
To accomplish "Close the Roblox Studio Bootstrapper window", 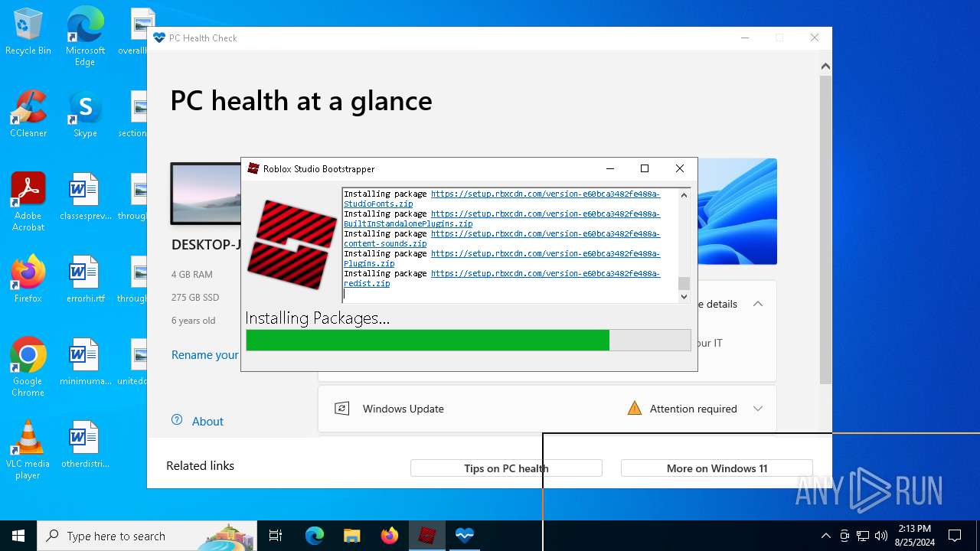I will 679,168.
